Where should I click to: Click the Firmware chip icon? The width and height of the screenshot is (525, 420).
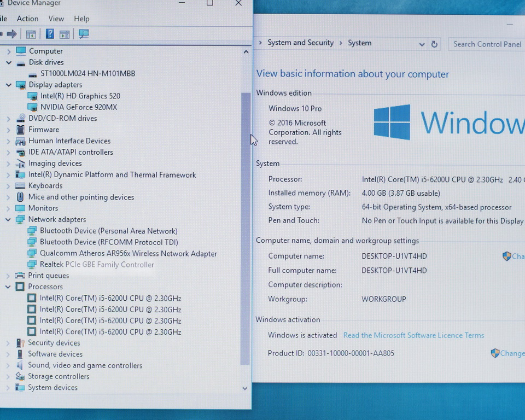(x=20, y=129)
